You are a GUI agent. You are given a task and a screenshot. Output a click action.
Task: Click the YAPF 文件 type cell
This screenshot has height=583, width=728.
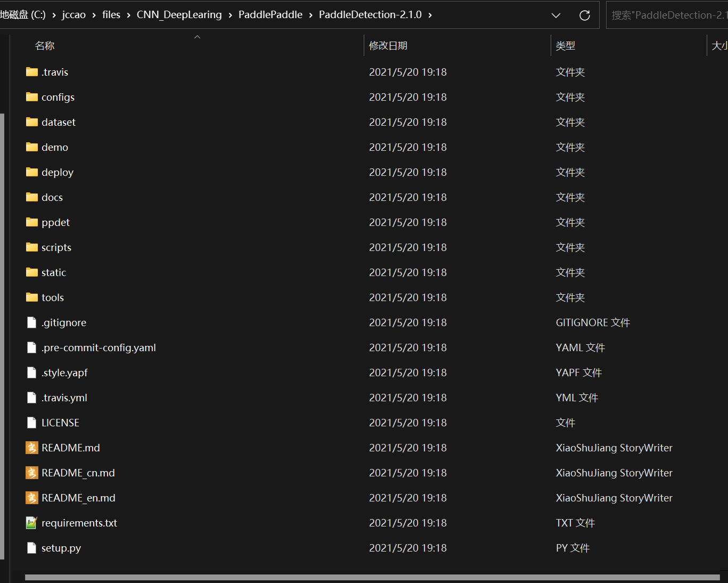(579, 373)
